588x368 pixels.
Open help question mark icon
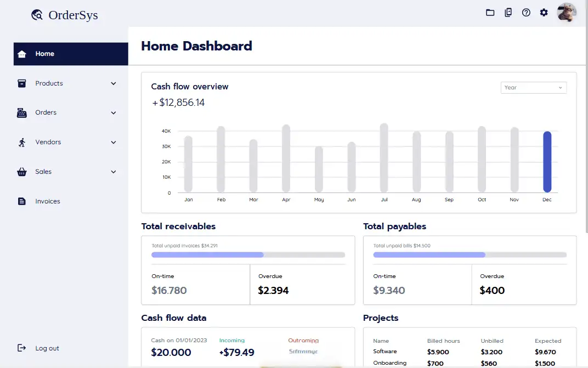(526, 13)
